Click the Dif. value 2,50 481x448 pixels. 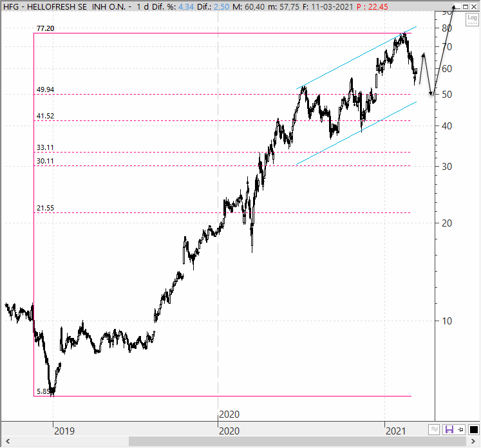[x=222, y=6]
